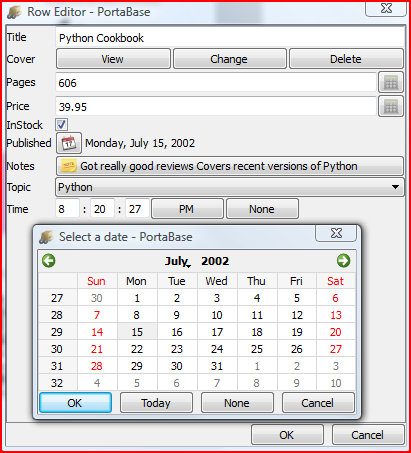411x453 pixels.
Task: Select July 17 in the calendar
Action: tap(217, 332)
